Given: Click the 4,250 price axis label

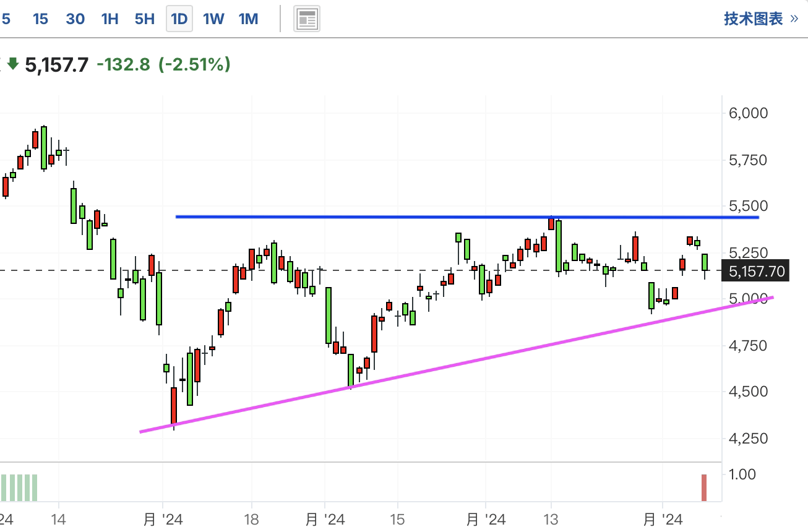Looking at the screenshot, I should (749, 439).
